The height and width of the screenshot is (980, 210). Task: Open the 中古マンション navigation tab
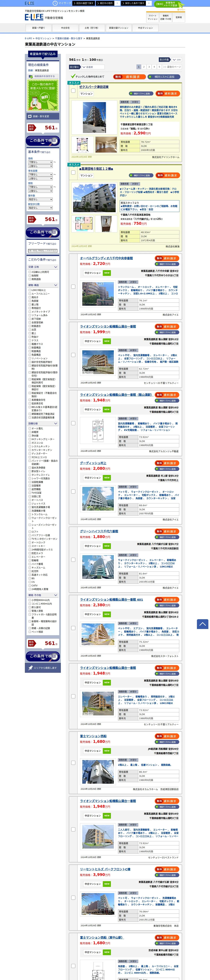click(145, 28)
